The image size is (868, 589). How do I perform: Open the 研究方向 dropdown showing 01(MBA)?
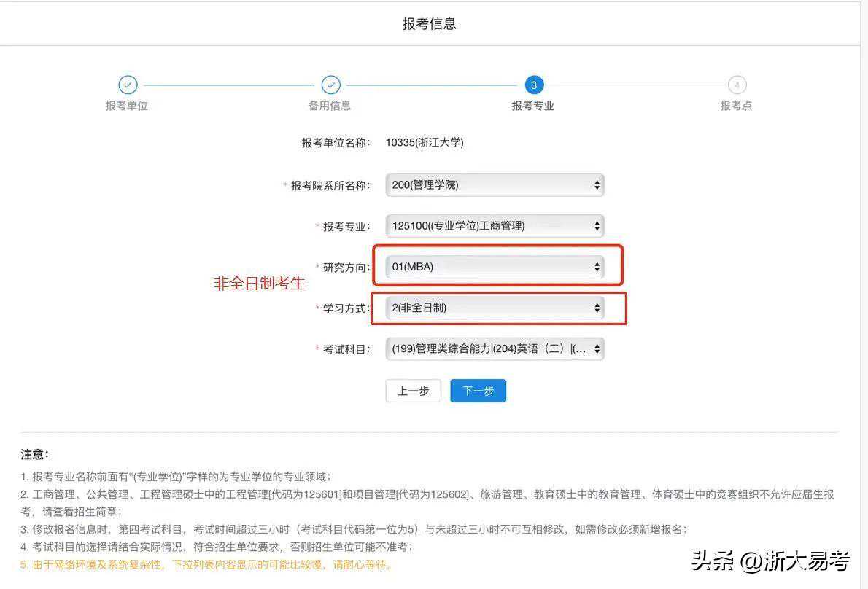click(495, 267)
